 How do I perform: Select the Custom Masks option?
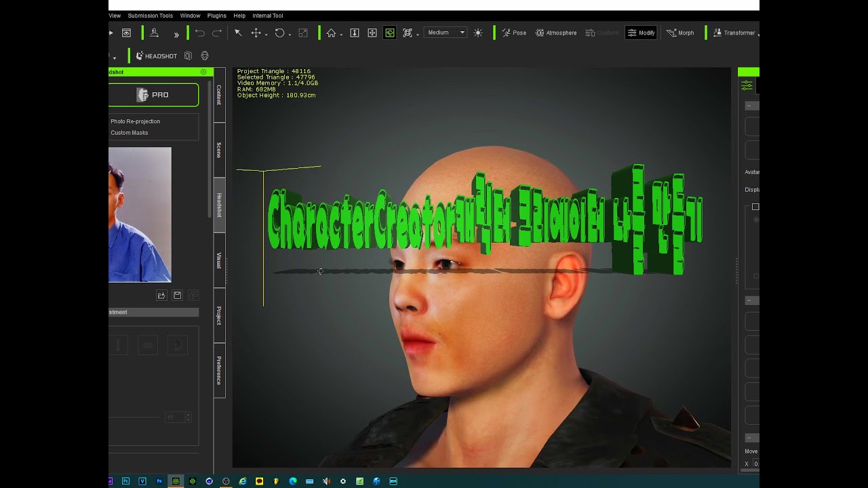130,133
